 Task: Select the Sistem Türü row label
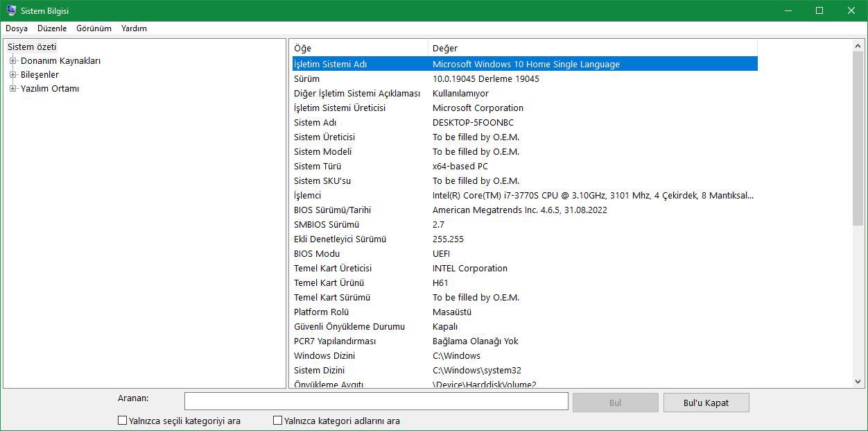point(318,166)
